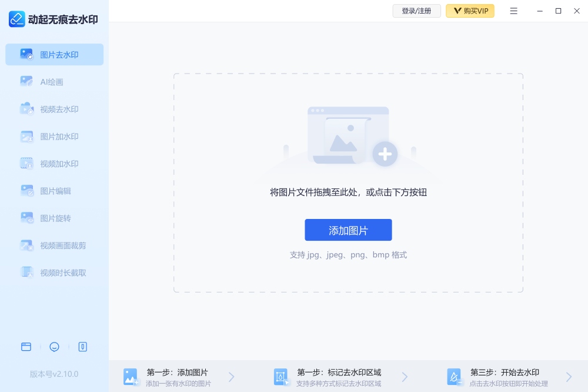Maximize the application window
The height and width of the screenshot is (392, 588).
559,11
